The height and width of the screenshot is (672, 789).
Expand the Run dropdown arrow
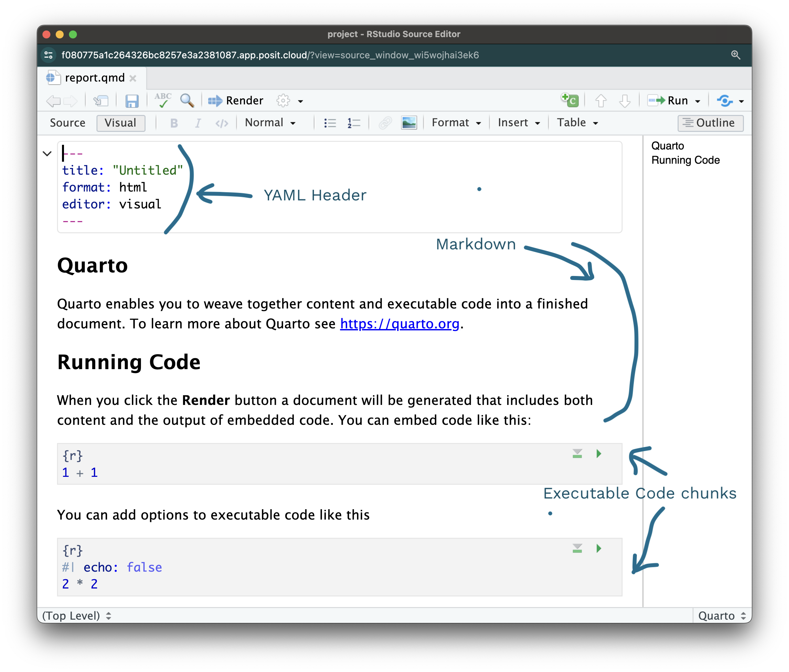click(x=698, y=101)
